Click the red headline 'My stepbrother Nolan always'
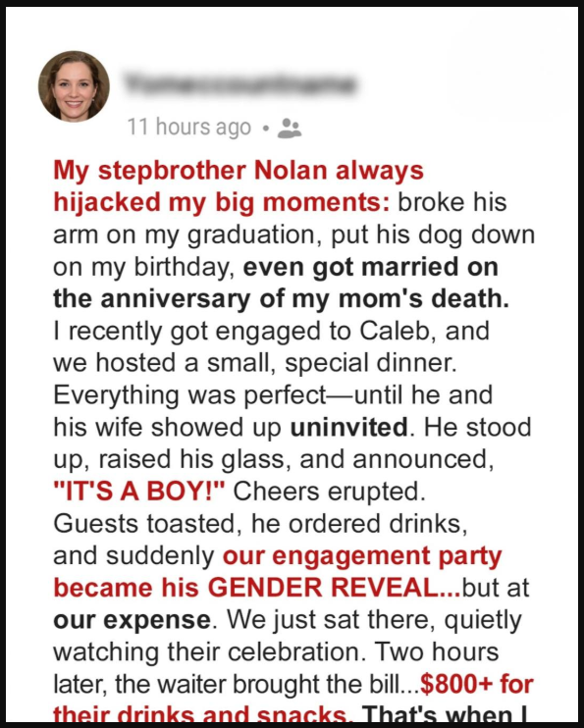Image resolution: width=584 pixels, height=728 pixels. tap(239, 171)
